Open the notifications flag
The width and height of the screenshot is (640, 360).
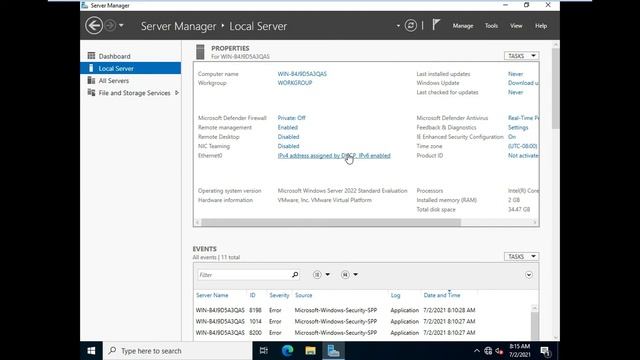pos(436,25)
